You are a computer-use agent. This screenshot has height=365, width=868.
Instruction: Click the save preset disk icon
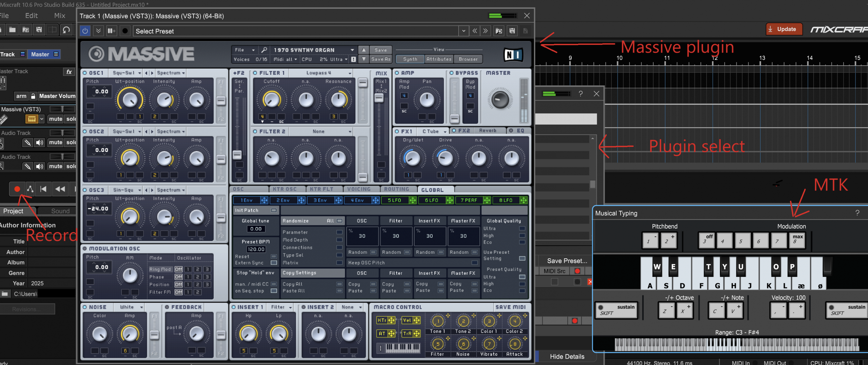pos(512,31)
